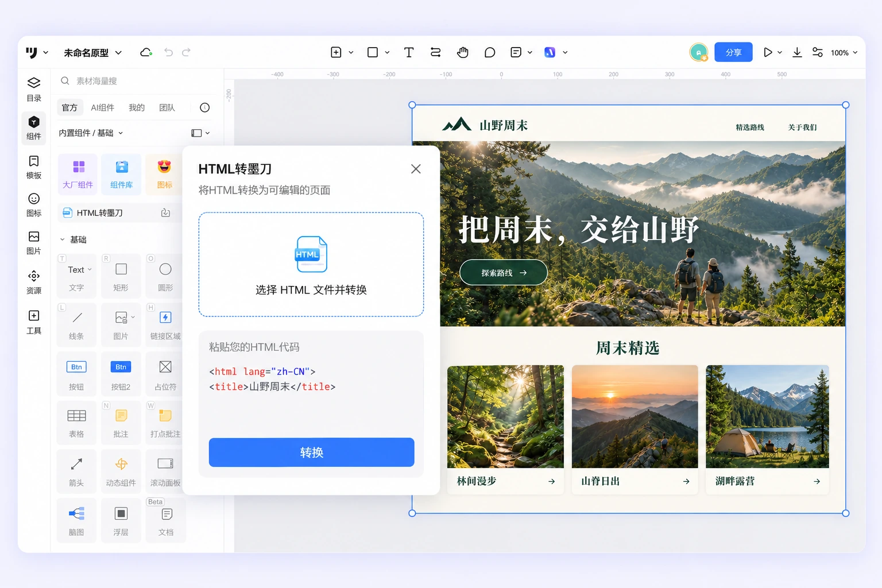The image size is (882, 588).
Task: Switch to the 我的 tab
Action: pos(137,107)
